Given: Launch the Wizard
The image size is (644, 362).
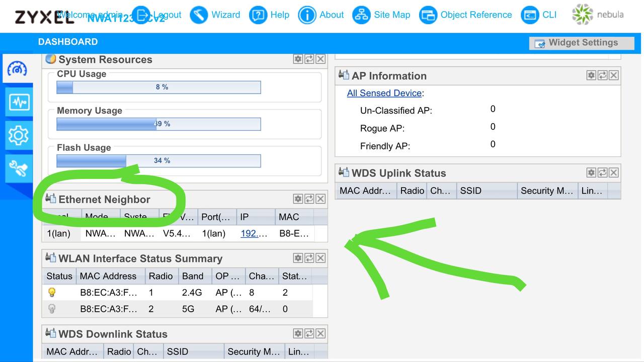Looking at the screenshot, I should [x=215, y=15].
